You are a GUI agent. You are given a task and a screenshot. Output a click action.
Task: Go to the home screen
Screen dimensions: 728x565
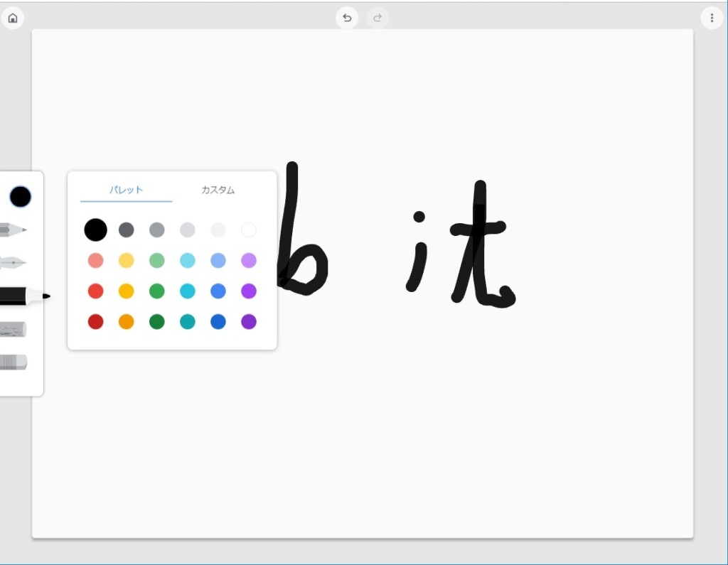(x=13, y=18)
